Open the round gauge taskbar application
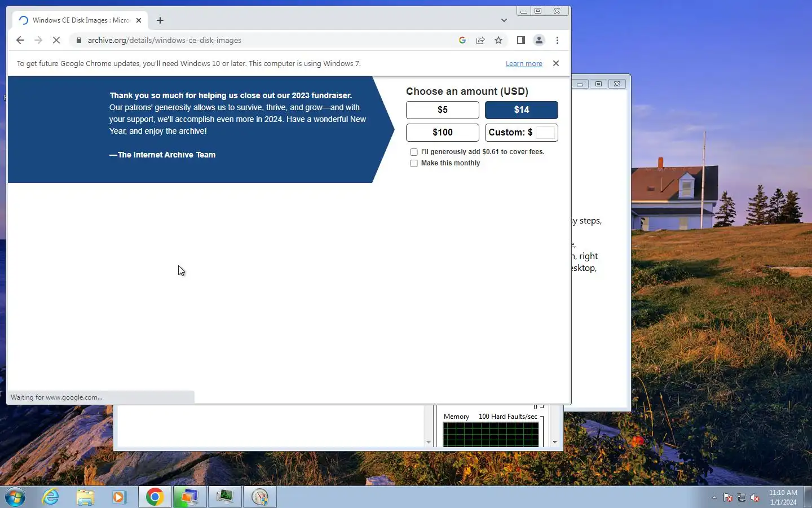Viewport: 812px width, 508px height. tap(260, 497)
